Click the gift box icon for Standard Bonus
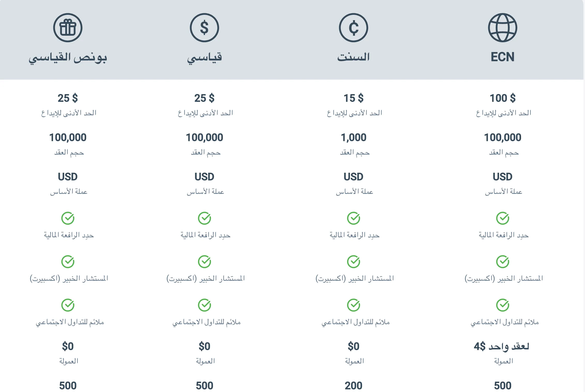This screenshot has height=392, width=585. (68, 28)
